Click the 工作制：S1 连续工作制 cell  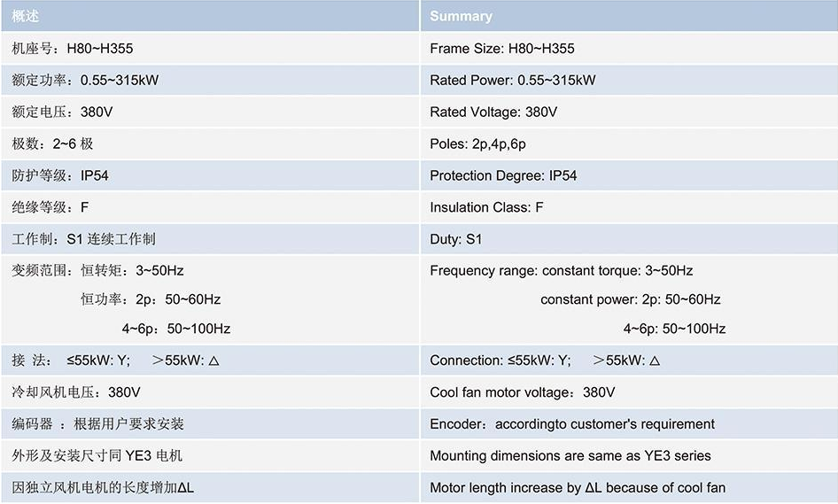[x=210, y=239]
